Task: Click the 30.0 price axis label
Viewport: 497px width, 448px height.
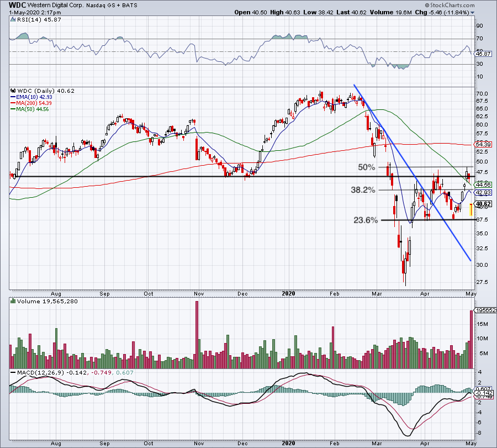Action: tap(482, 265)
